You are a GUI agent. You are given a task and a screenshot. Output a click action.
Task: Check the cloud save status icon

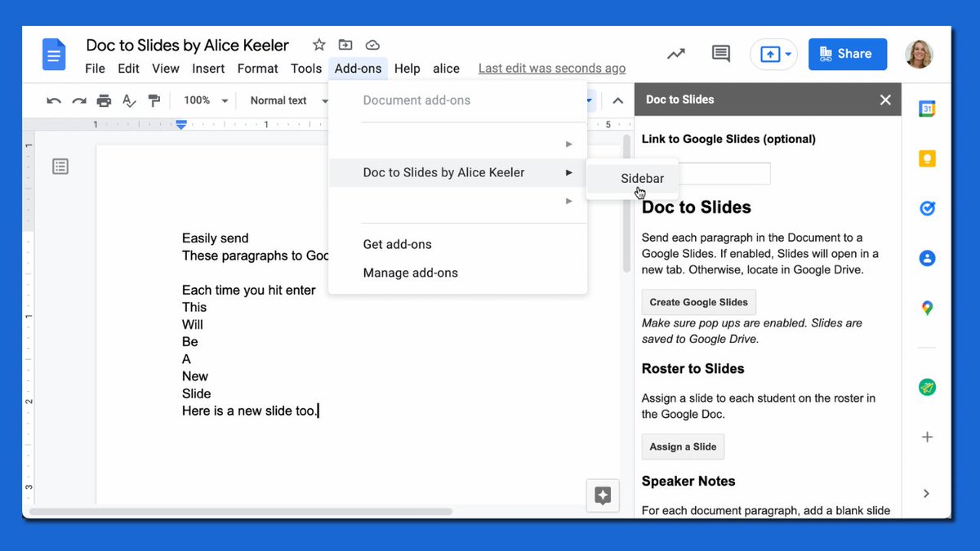(372, 45)
